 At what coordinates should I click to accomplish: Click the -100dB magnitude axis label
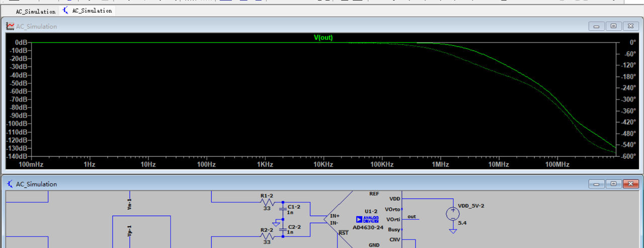[x=16, y=124]
